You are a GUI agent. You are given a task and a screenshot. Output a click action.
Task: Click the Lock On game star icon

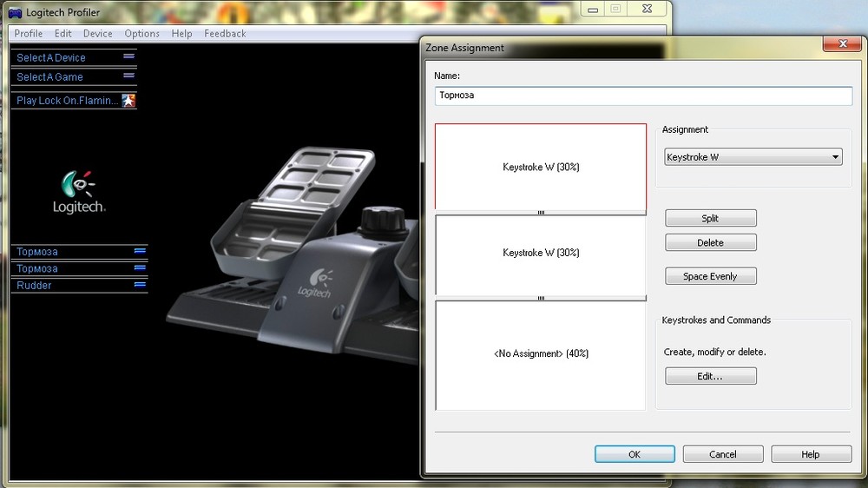pyautogui.click(x=128, y=100)
